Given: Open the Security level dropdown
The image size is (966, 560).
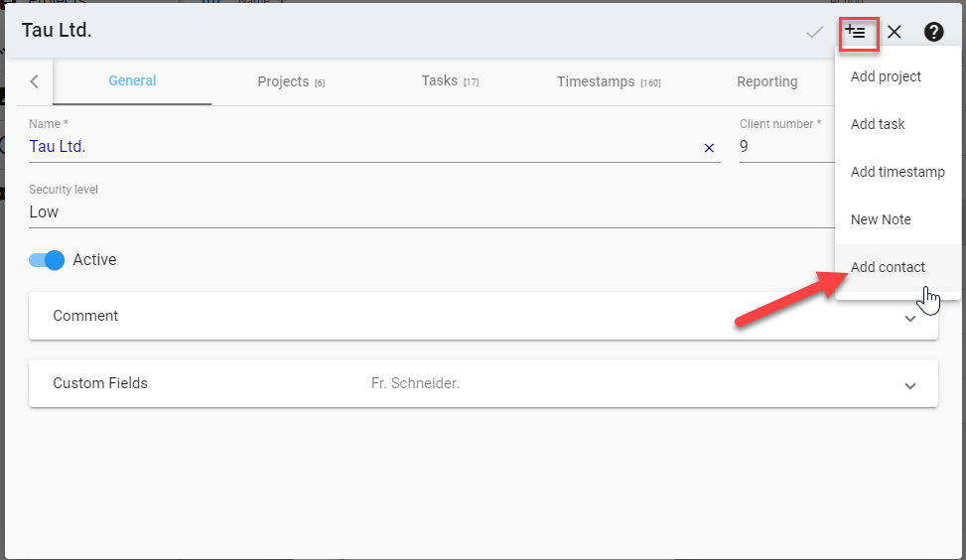Looking at the screenshot, I should 427,211.
